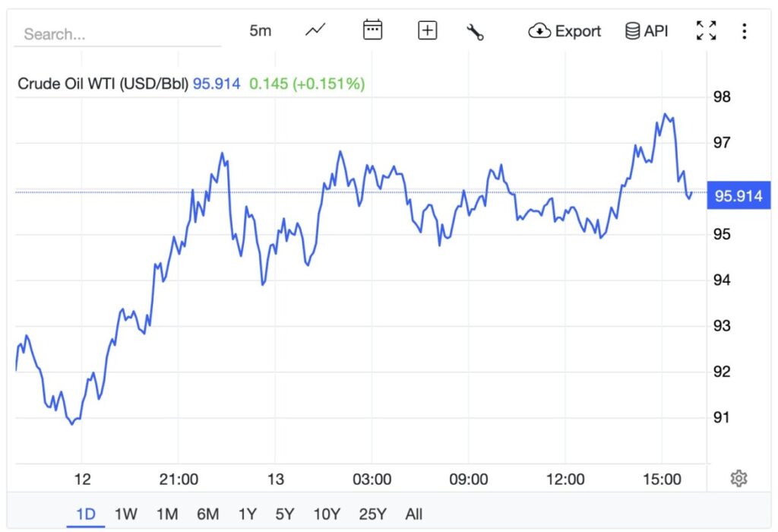
Task: Open the three-dot more options menu
Action: point(744,31)
